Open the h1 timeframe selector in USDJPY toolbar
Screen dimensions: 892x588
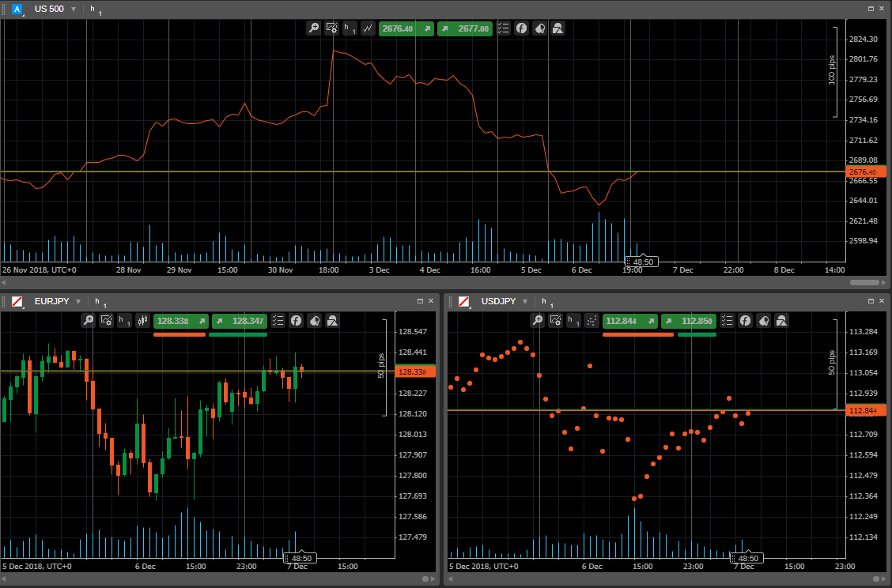click(x=574, y=321)
